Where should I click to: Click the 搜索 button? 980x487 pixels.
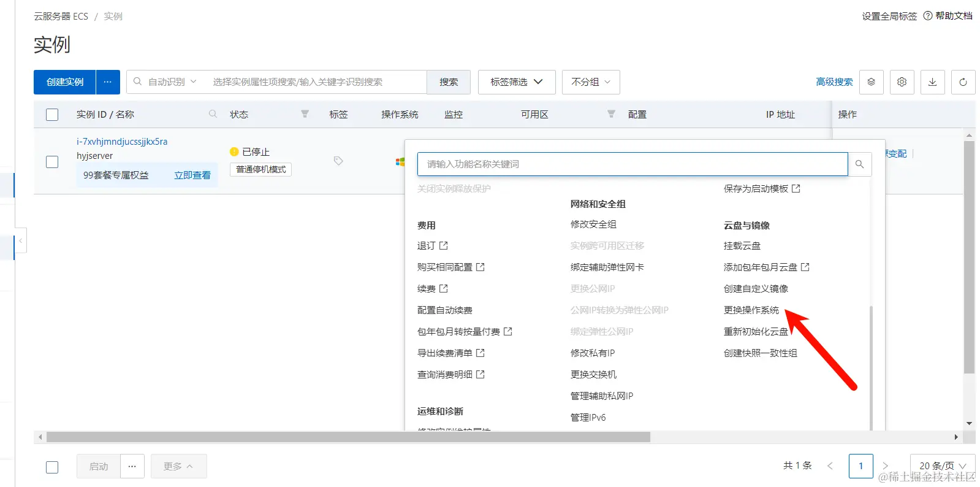pos(449,82)
